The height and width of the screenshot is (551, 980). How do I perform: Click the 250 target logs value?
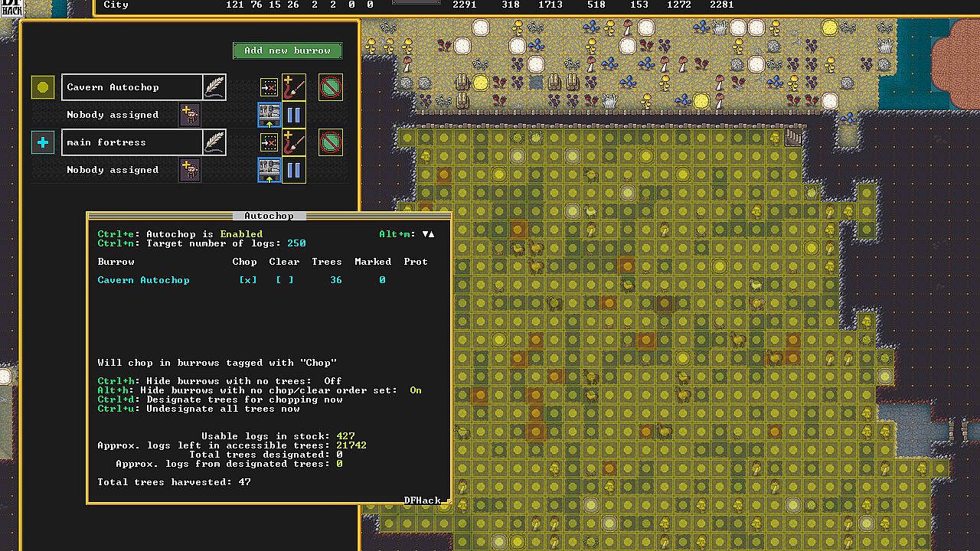(x=296, y=243)
